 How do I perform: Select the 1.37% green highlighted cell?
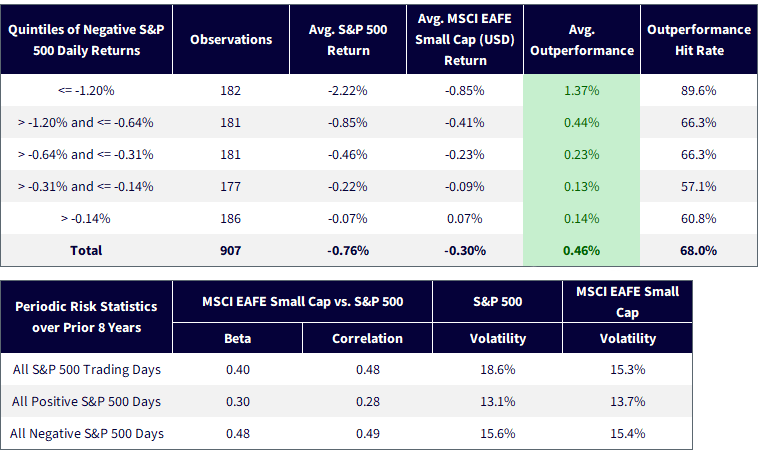click(581, 90)
